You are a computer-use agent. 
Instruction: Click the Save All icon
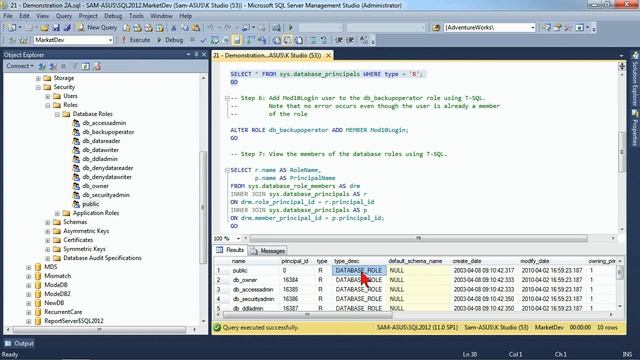(x=67, y=28)
